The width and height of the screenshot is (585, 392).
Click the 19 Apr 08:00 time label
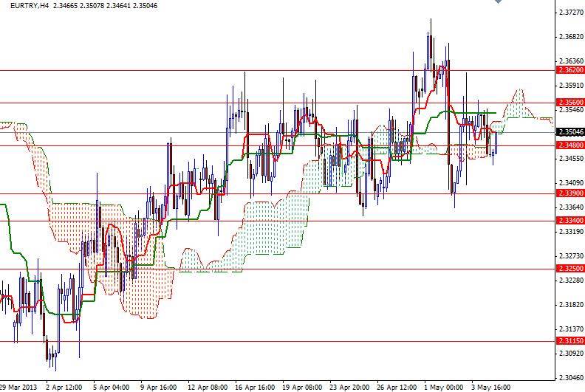(x=302, y=387)
